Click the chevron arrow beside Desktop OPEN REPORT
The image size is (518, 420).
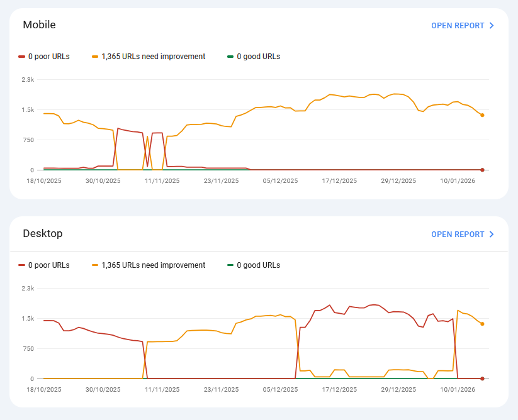coord(491,235)
